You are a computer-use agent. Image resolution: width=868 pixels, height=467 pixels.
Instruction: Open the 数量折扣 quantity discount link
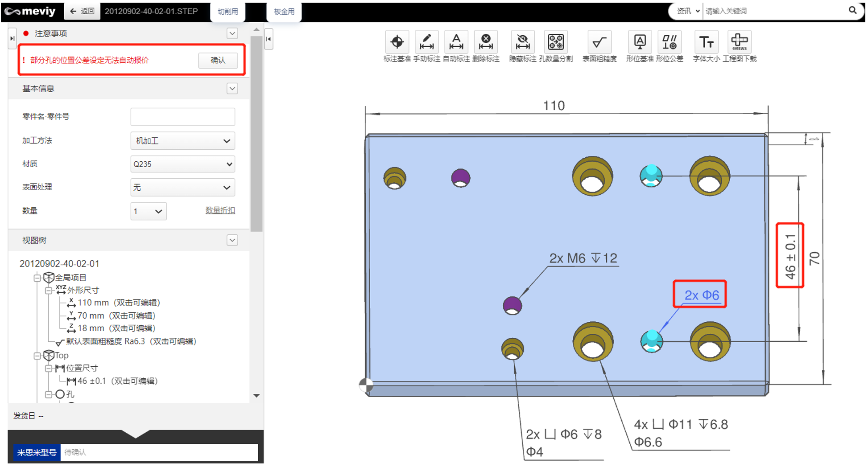[220, 210]
